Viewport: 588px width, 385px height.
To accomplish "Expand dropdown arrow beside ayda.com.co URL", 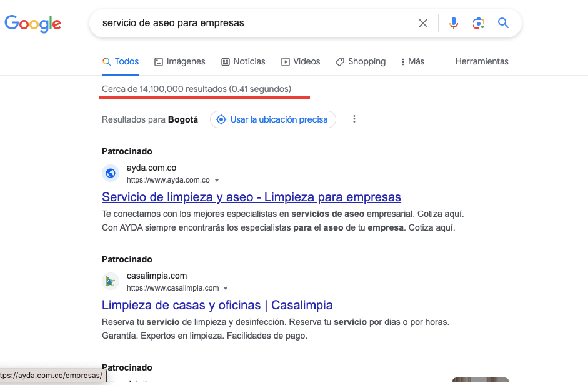I will (217, 180).
